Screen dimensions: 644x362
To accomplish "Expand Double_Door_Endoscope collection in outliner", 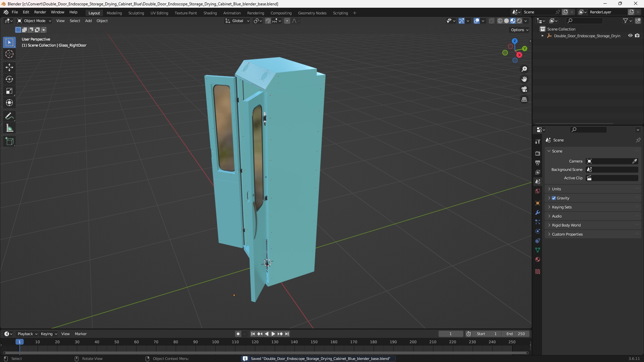I will pos(543,36).
